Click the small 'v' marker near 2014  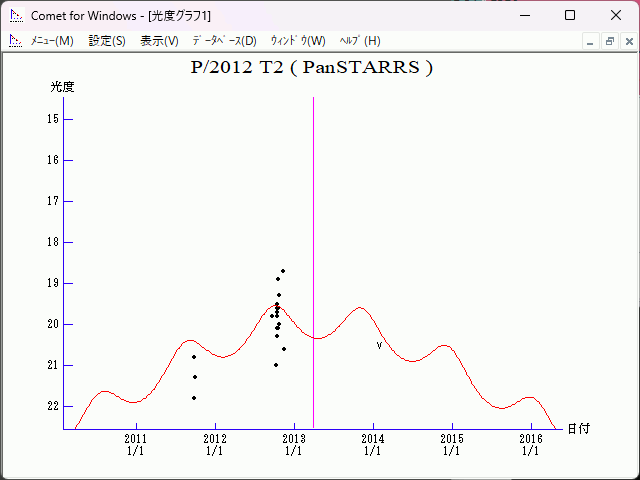pyautogui.click(x=379, y=345)
